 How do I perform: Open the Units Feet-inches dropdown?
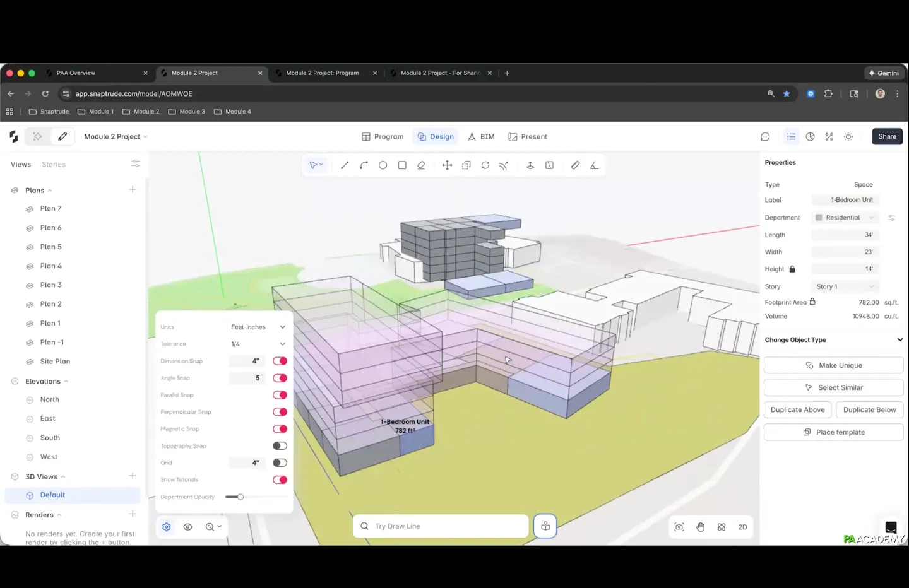258,327
